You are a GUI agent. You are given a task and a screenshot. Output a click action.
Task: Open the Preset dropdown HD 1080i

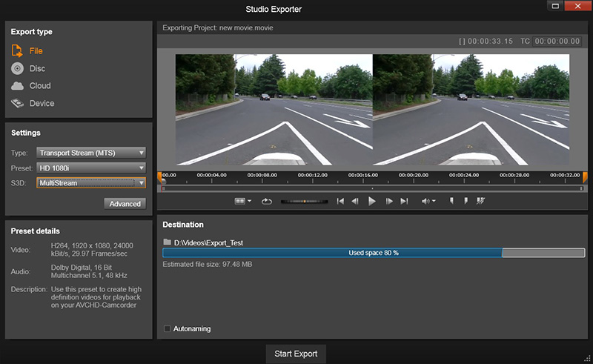[90, 168]
